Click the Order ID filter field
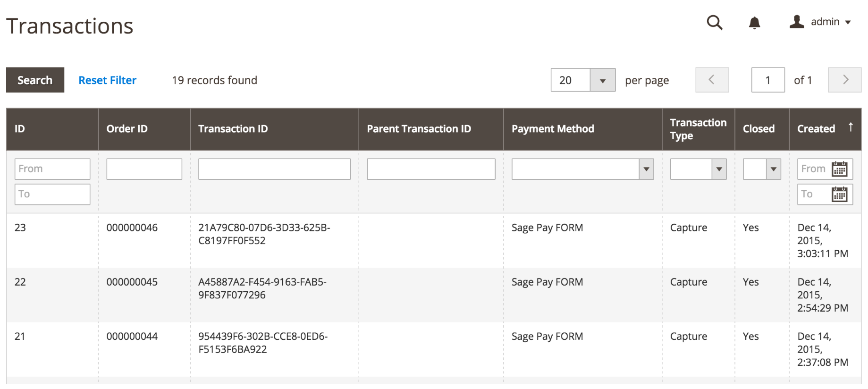 tap(144, 169)
